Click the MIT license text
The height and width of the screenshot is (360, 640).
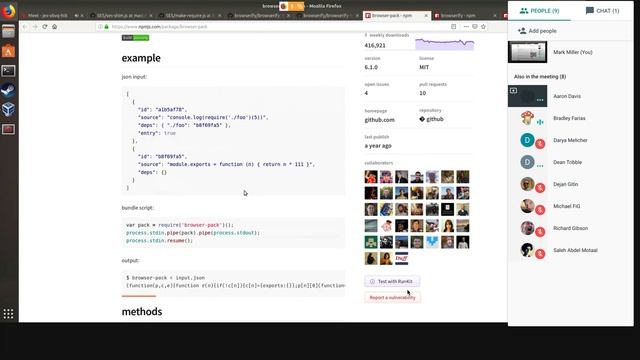424,67
